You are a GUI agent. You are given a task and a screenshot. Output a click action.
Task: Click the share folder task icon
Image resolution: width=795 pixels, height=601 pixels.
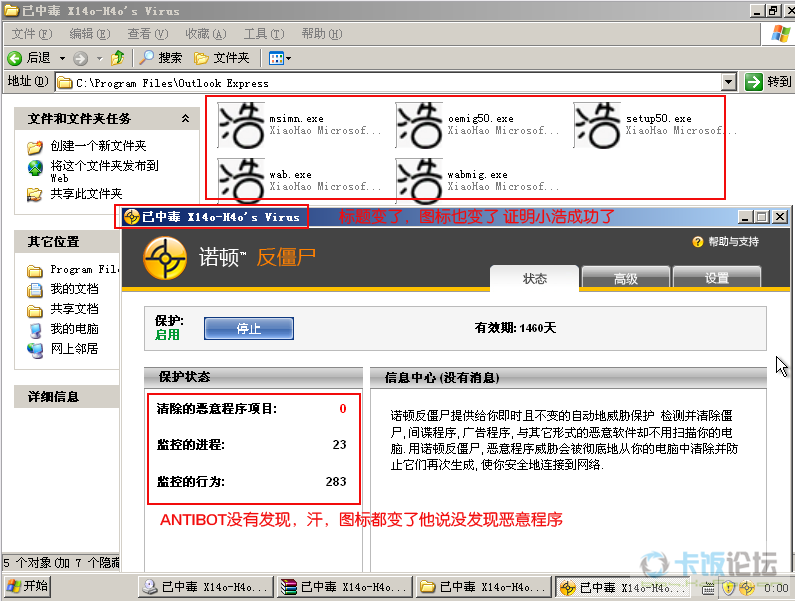pos(34,194)
